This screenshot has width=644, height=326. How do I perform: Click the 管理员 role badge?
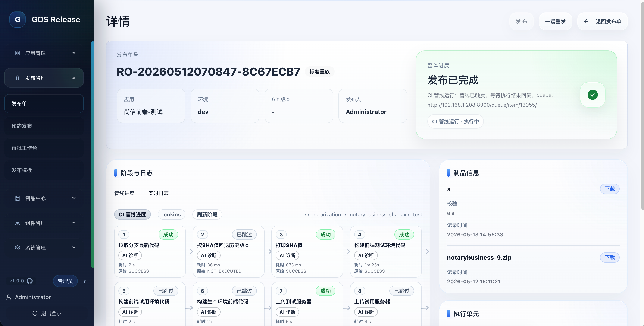click(65, 281)
